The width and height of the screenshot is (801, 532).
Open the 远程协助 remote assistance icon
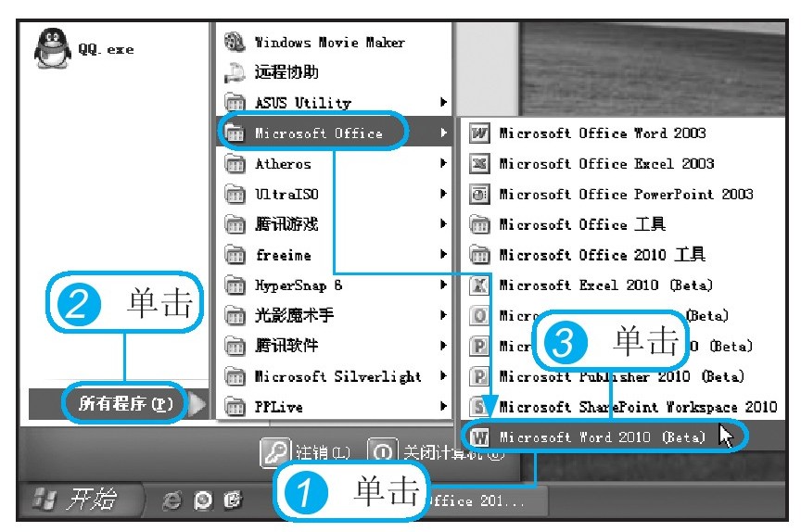pos(235,72)
